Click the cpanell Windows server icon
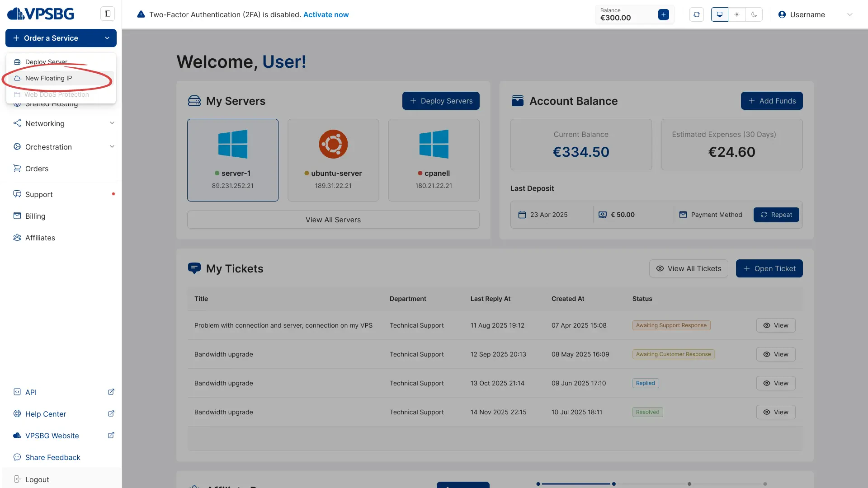868x488 pixels. click(434, 144)
